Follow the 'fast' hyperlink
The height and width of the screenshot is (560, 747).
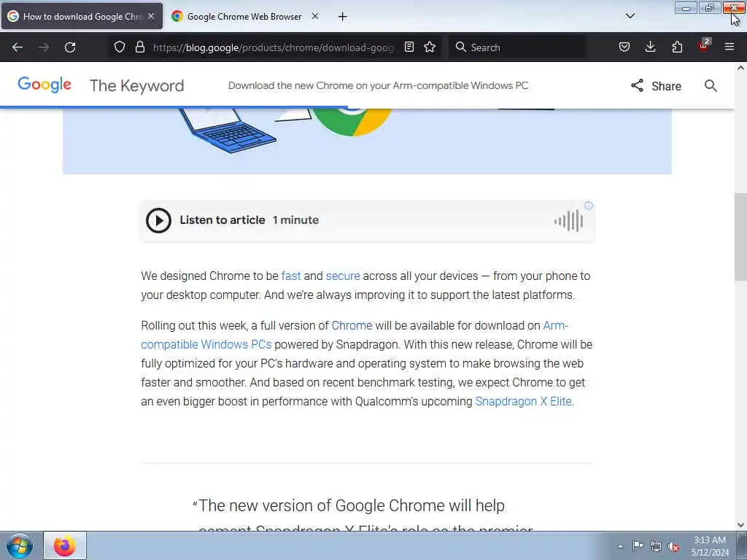pos(290,276)
